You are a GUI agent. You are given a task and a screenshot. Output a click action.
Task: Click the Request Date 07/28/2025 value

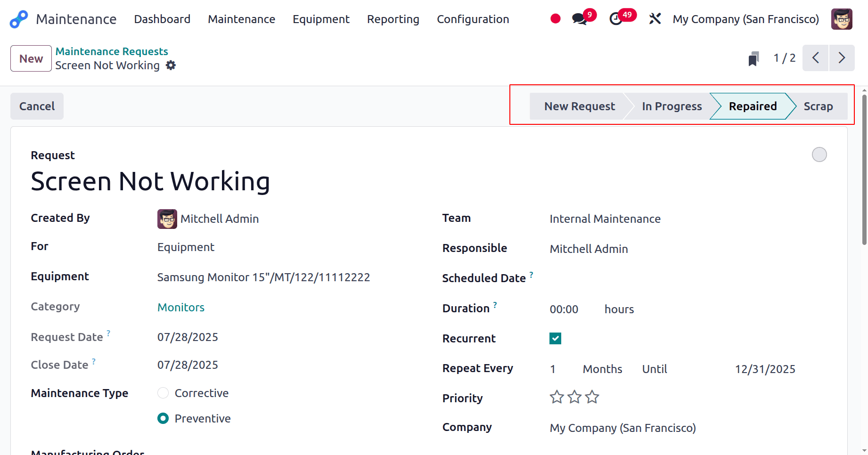[188, 337]
